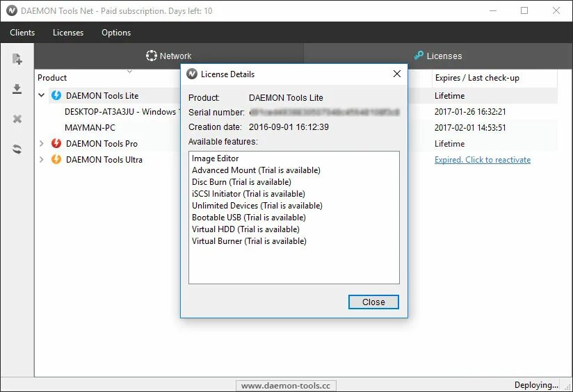573x392 pixels.
Task: Switch to the Network tab
Action: [x=169, y=56]
